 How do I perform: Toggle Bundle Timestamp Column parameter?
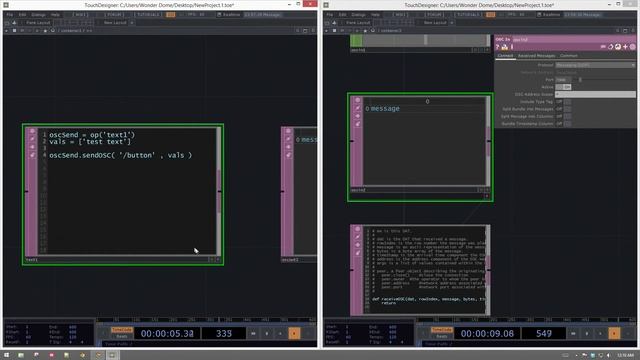coord(563,124)
